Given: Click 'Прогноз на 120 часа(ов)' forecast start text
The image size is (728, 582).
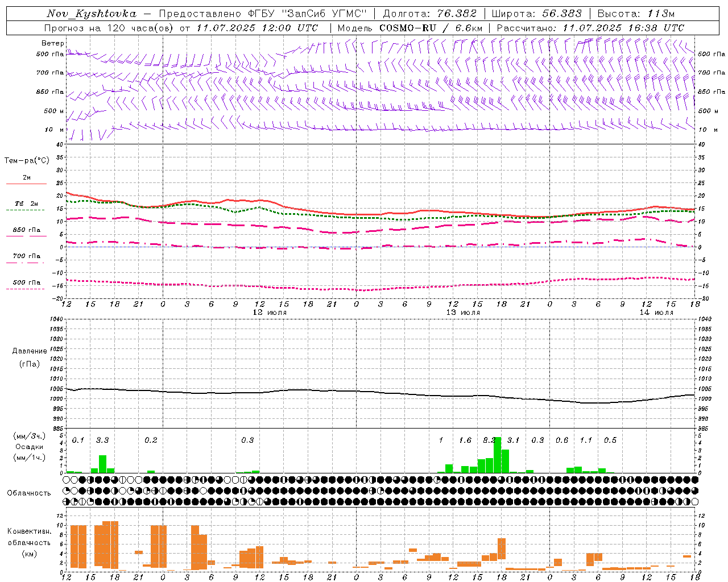Looking at the screenshot, I should click(109, 28).
